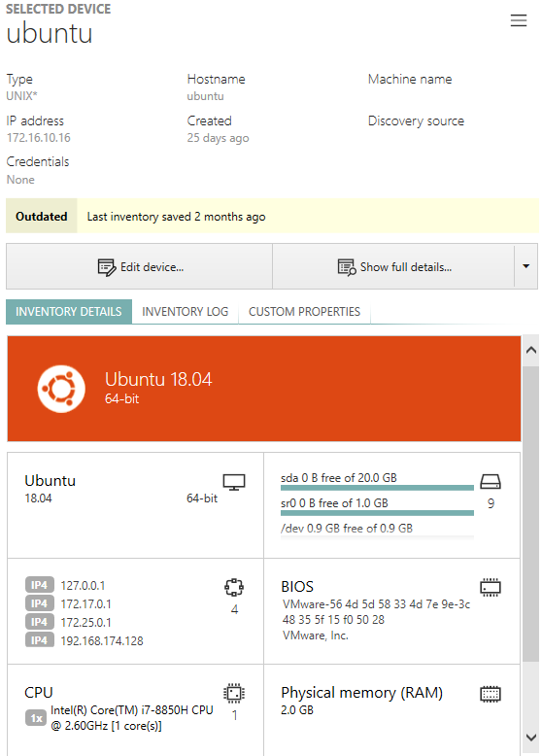The width and height of the screenshot is (542, 756).
Task: Click the 127.0.0.1 address
Action: pos(83,585)
